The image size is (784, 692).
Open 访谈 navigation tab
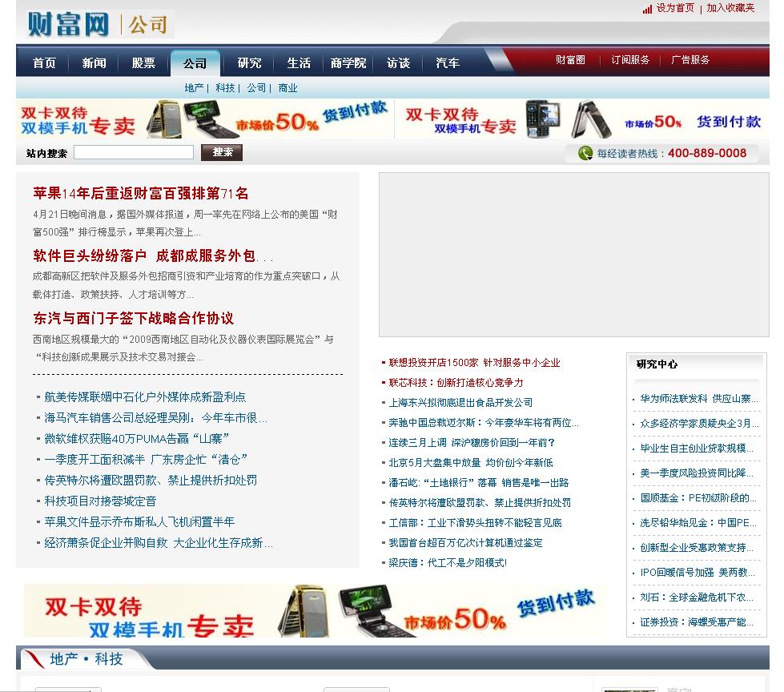point(399,63)
